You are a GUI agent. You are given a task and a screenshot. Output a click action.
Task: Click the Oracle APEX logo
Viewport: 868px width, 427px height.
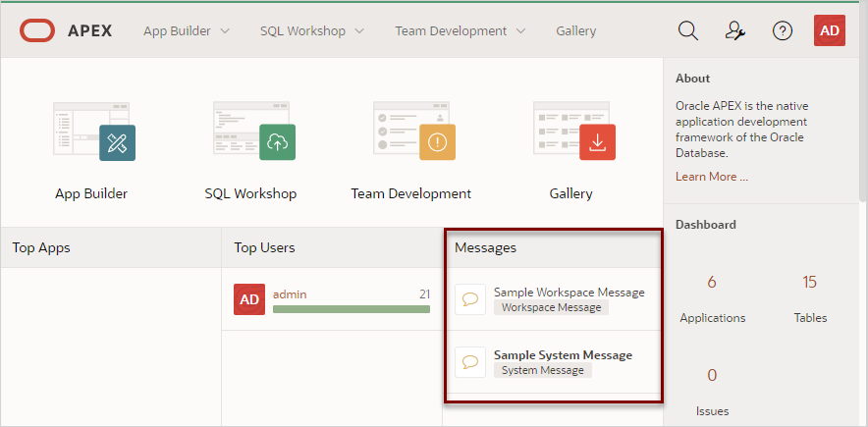pos(66,31)
